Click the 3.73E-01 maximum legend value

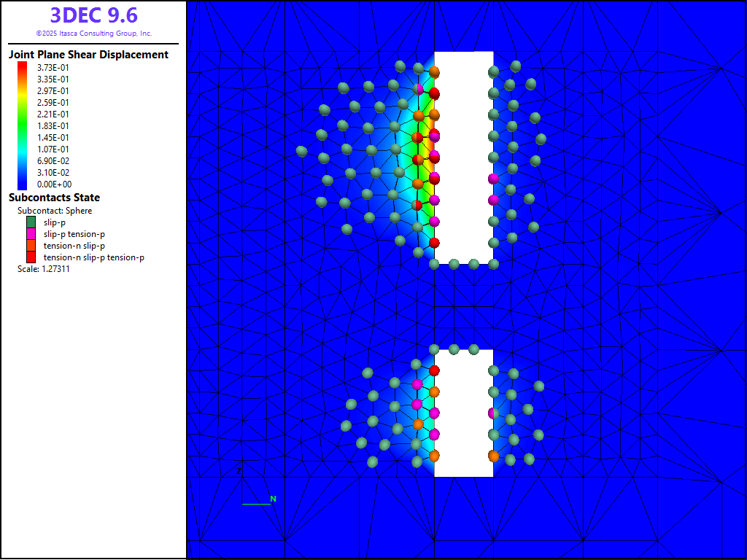[x=53, y=67]
